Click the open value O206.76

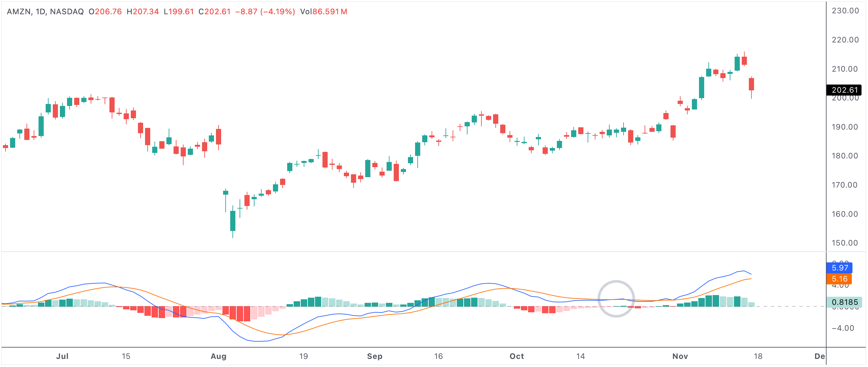(105, 12)
